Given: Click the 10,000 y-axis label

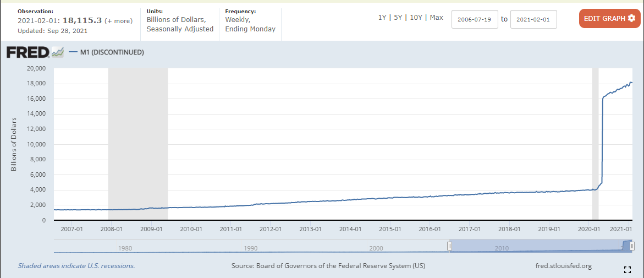Looking at the screenshot, I should 36,144.
